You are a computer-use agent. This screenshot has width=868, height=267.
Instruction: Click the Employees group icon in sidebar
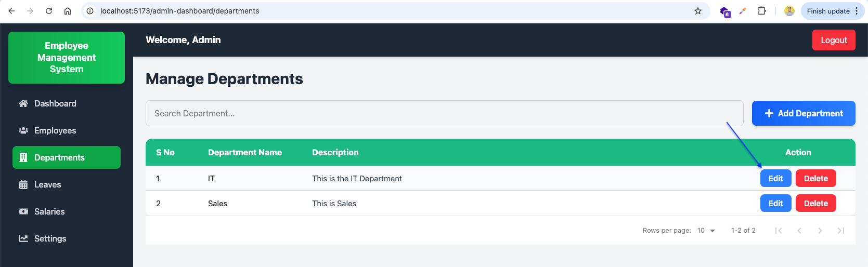[23, 130]
